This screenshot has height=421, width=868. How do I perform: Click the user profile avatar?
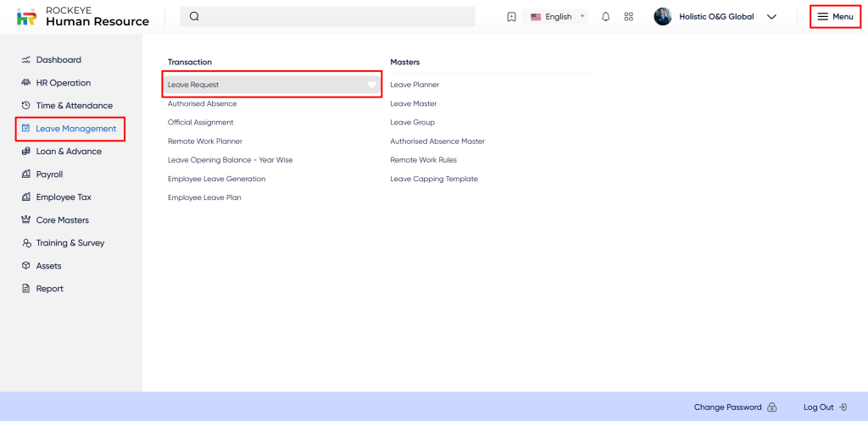pos(663,17)
